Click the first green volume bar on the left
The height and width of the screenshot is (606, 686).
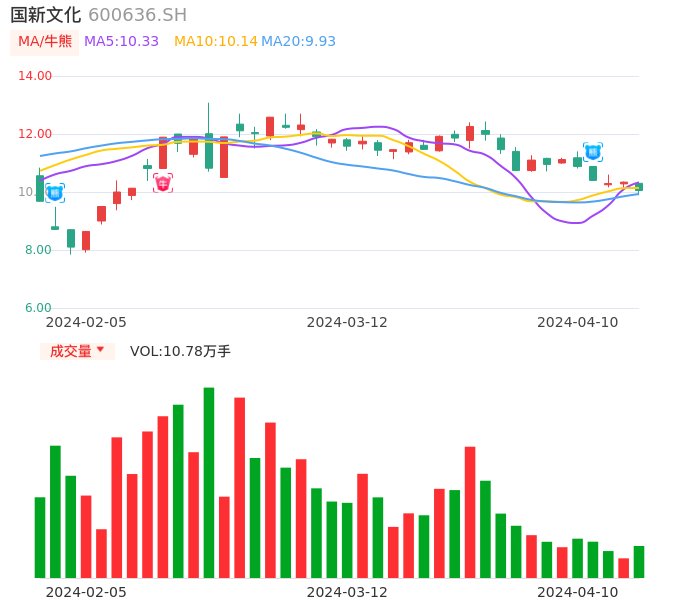click(40, 538)
